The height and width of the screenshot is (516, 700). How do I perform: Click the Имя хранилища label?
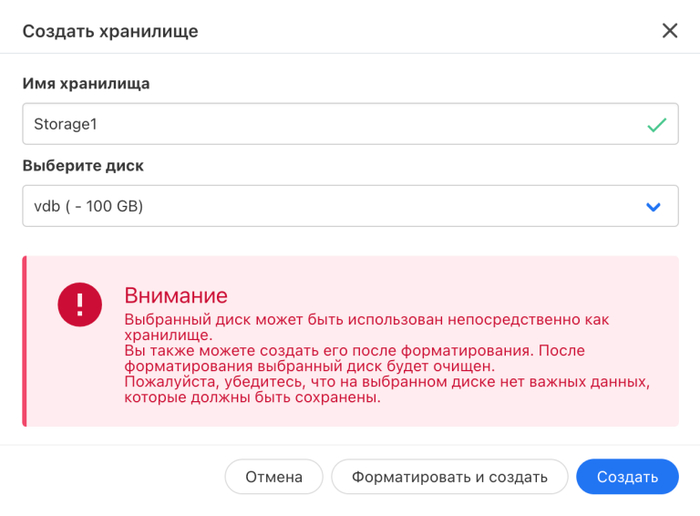point(86,84)
